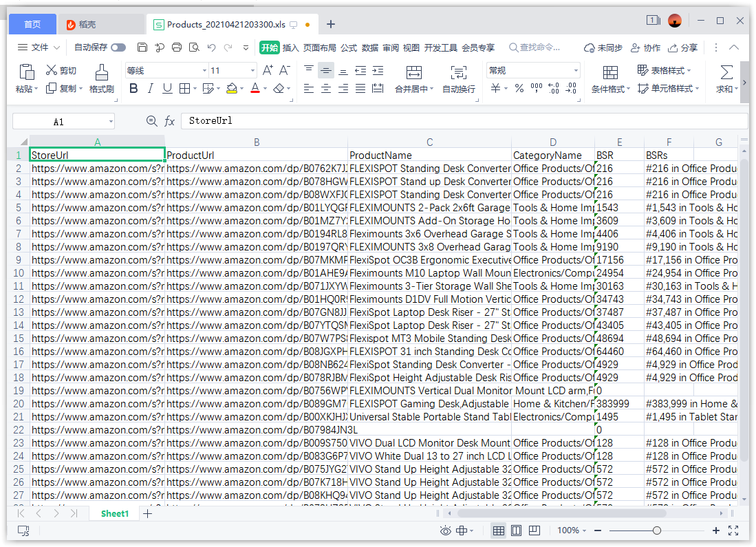This screenshot has width=756, height=547.
Task: Click the font color red swatch
Action: click(x=255, y=89)
